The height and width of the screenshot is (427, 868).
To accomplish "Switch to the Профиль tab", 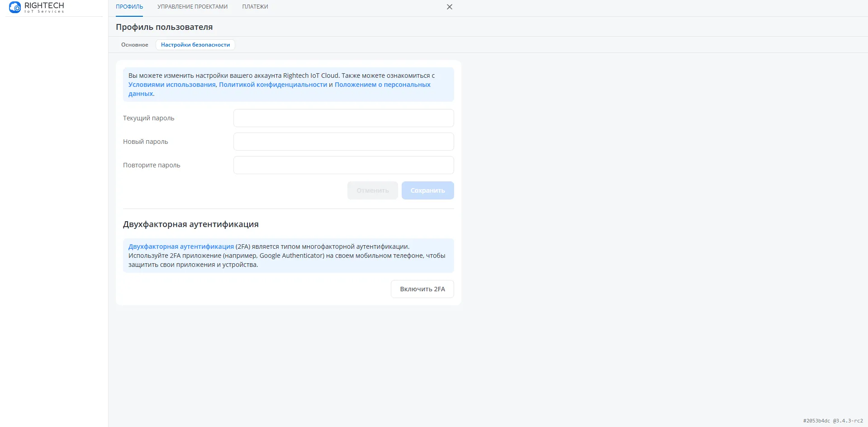I will pyautogui.click(x=129, y=7).
